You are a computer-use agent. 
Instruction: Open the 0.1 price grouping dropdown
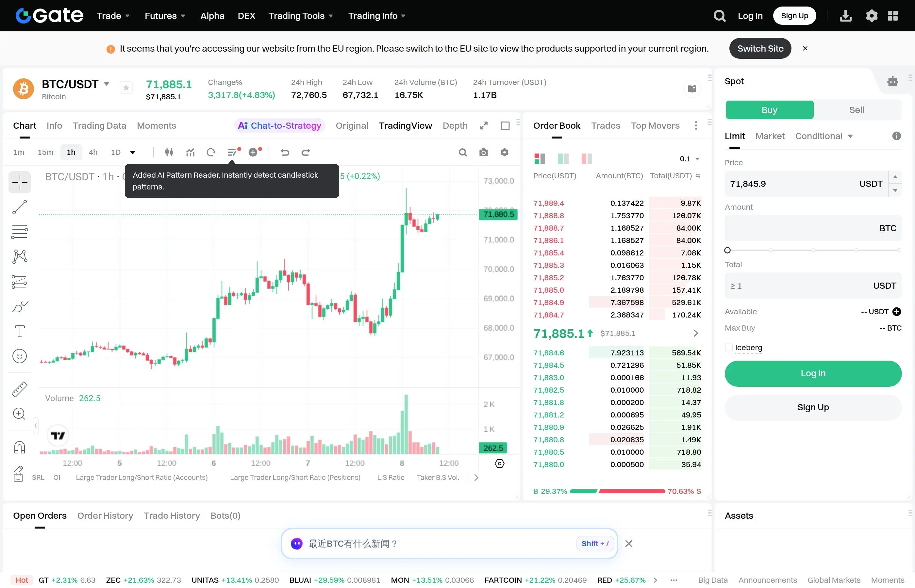689,159
